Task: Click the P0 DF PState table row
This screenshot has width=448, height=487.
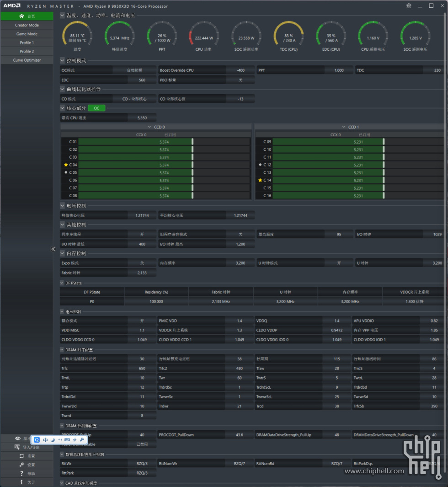Action: point(252,301)
